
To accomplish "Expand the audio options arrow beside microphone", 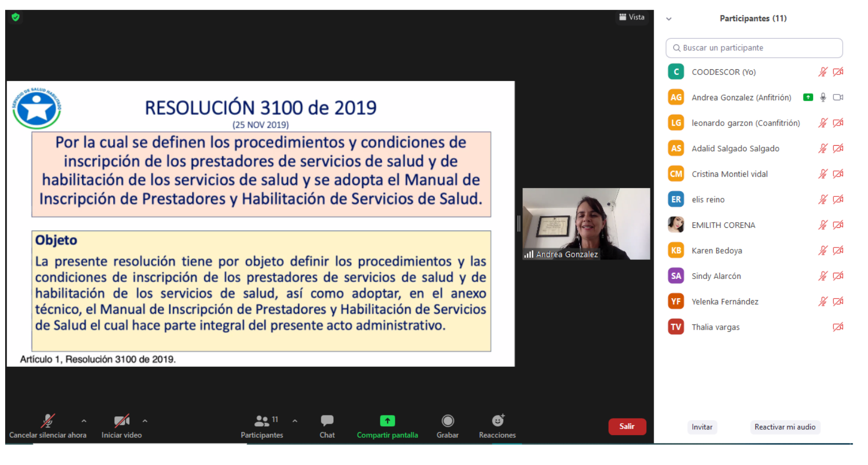I will tap(84, 421).
